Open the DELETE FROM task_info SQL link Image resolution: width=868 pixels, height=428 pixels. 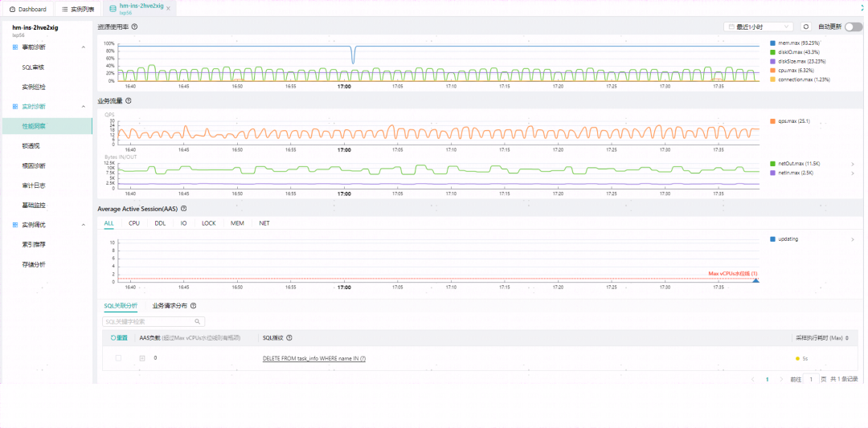pyautogui.click(x=314, y=358)
